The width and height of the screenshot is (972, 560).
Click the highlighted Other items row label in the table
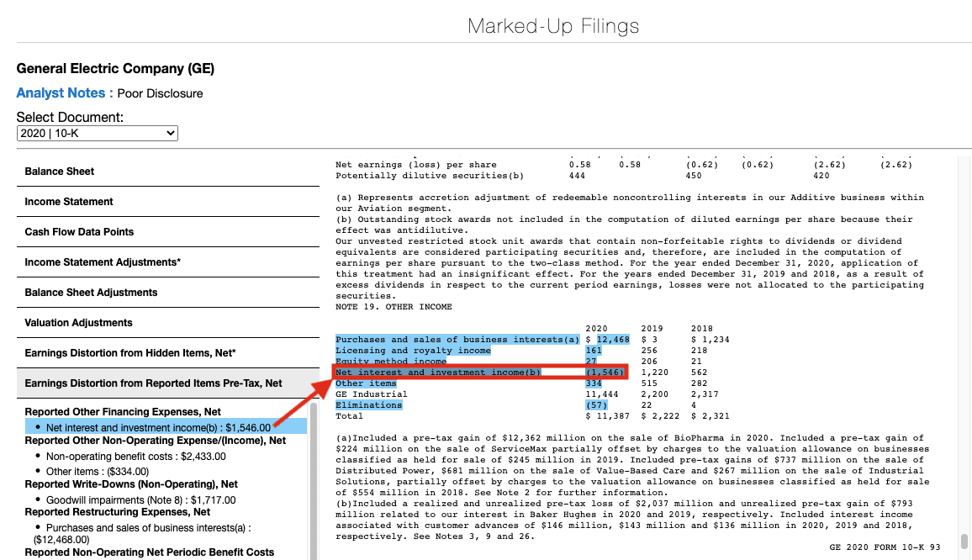point(366,383)
